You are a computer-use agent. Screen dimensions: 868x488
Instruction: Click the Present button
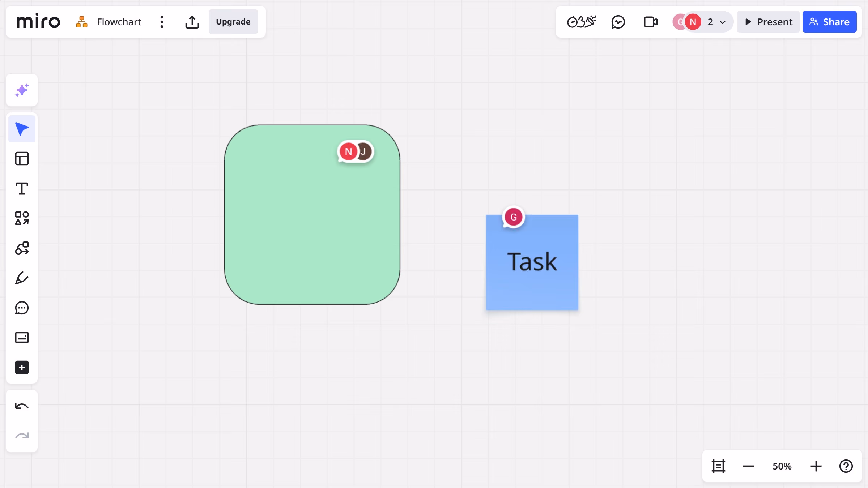768,22
